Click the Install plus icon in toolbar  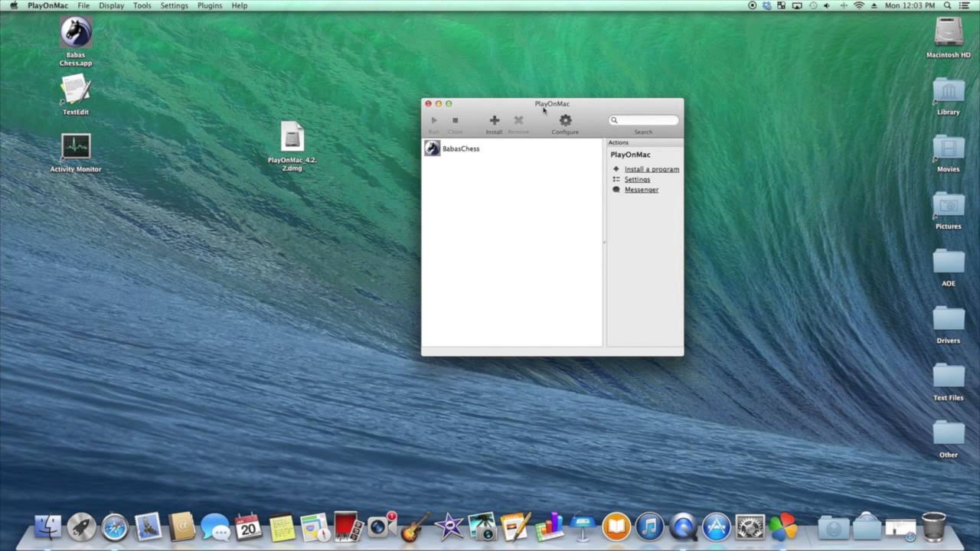(x=495, y=120)
